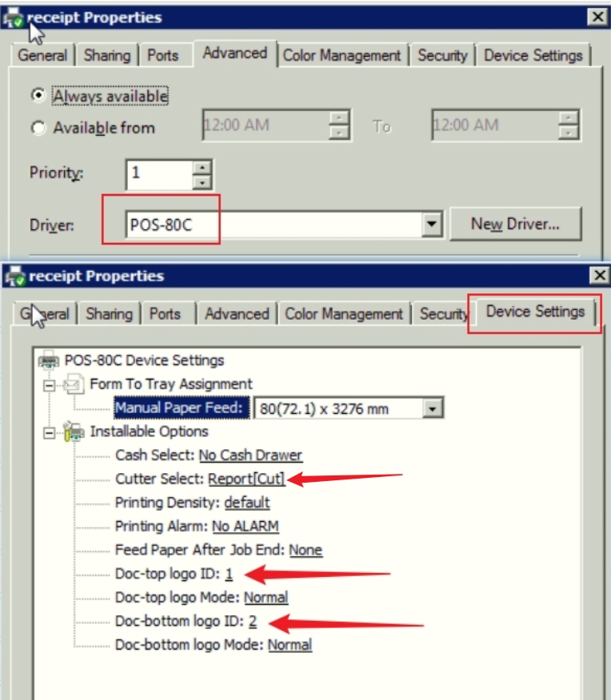The image size is (611, 700).
Task: Click Doc-top logo ID value 1
Action: 229,573
